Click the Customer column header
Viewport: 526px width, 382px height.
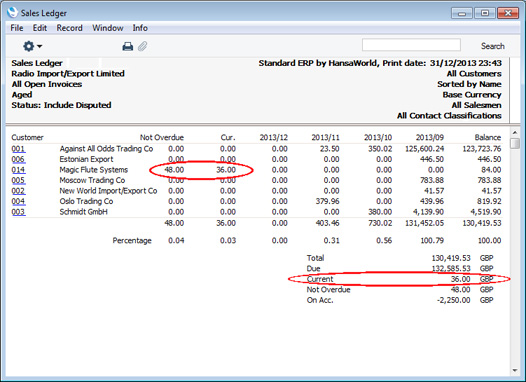27,138
